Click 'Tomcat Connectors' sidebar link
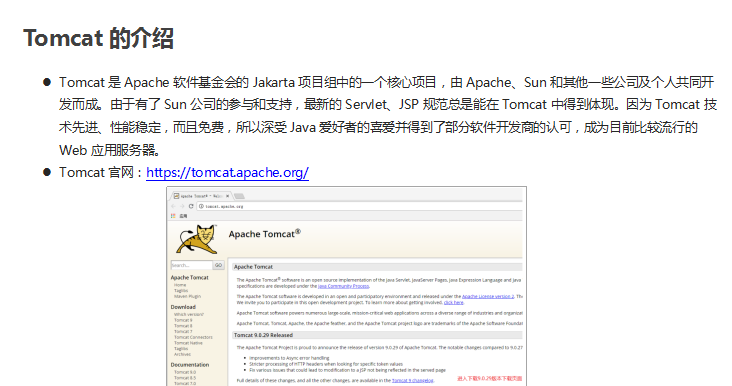 193,337
